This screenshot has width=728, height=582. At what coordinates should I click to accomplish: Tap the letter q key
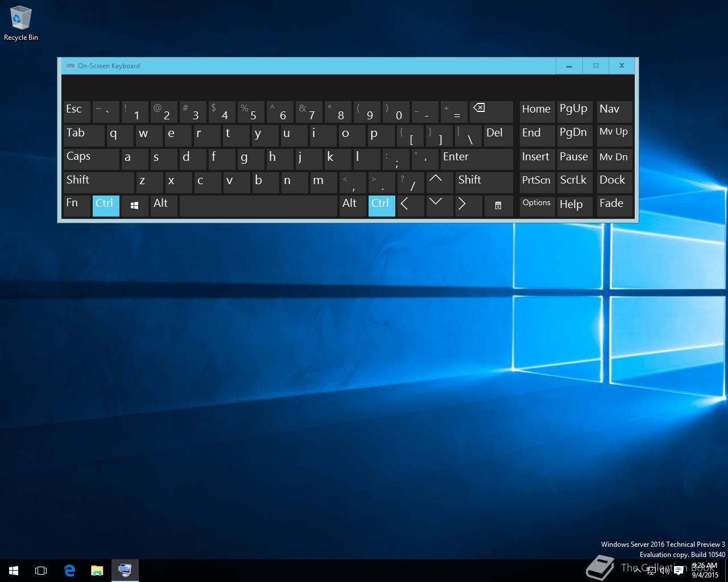point(120,135)
